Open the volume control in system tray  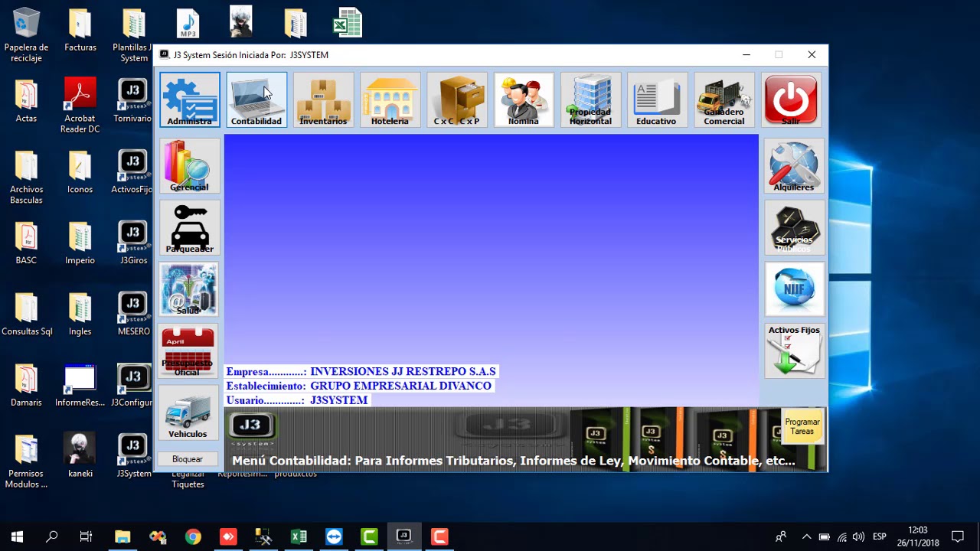[x=859, y=536]
